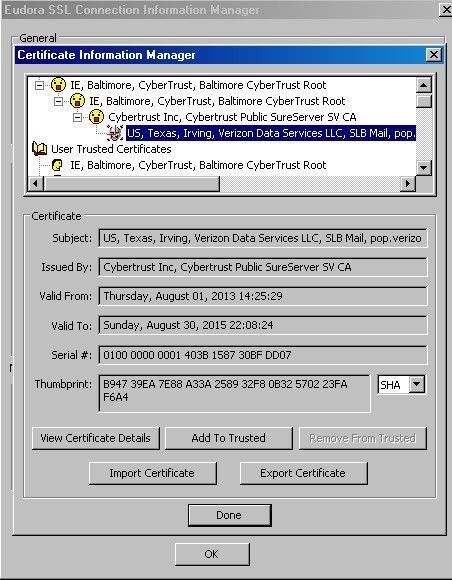
Task: Select the Baltimore CyberTrust Root row under User Trusted
Action: pos(198,165)
